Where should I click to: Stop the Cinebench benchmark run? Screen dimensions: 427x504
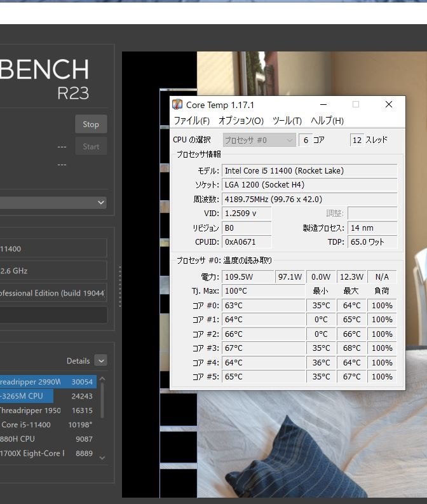(x=91, y=124)
